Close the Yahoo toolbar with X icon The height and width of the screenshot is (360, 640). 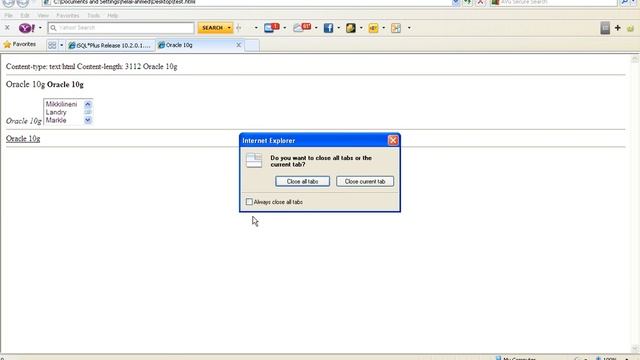coord(7,28)
